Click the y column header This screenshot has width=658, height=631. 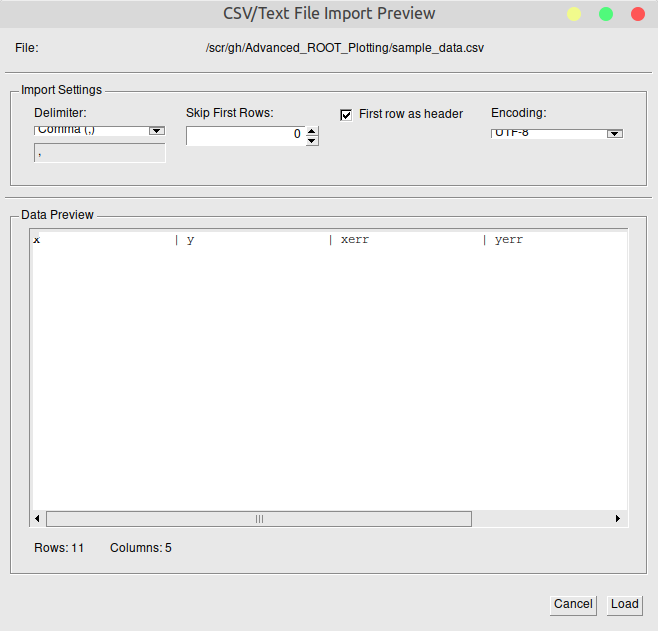tap(191, 240)
